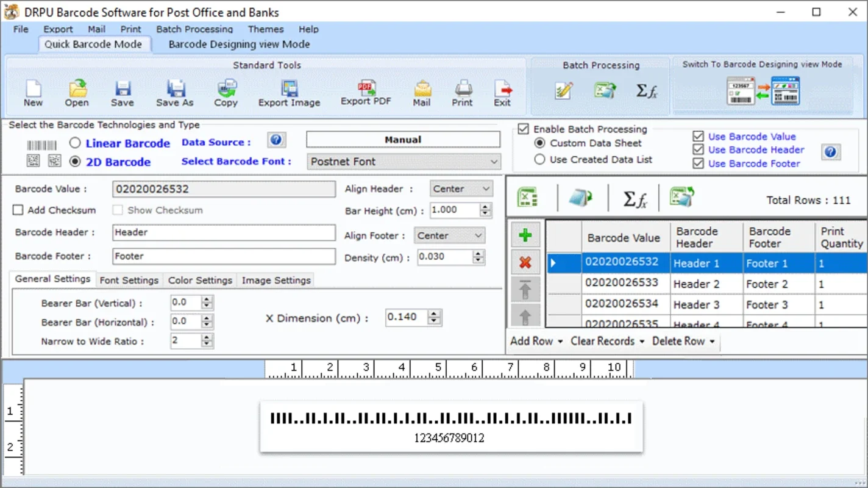
Task: Open the Export menu
Action: [x=58, y=29]
